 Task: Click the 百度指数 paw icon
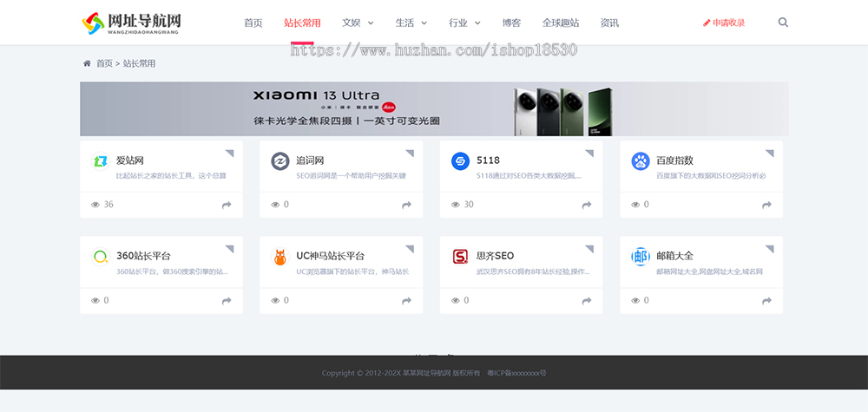[641, 161]
